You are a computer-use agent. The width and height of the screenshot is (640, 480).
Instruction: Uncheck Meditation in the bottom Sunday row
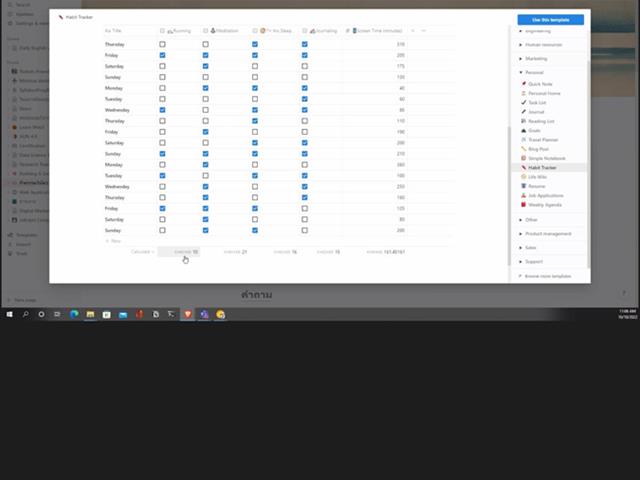(205, 230)
